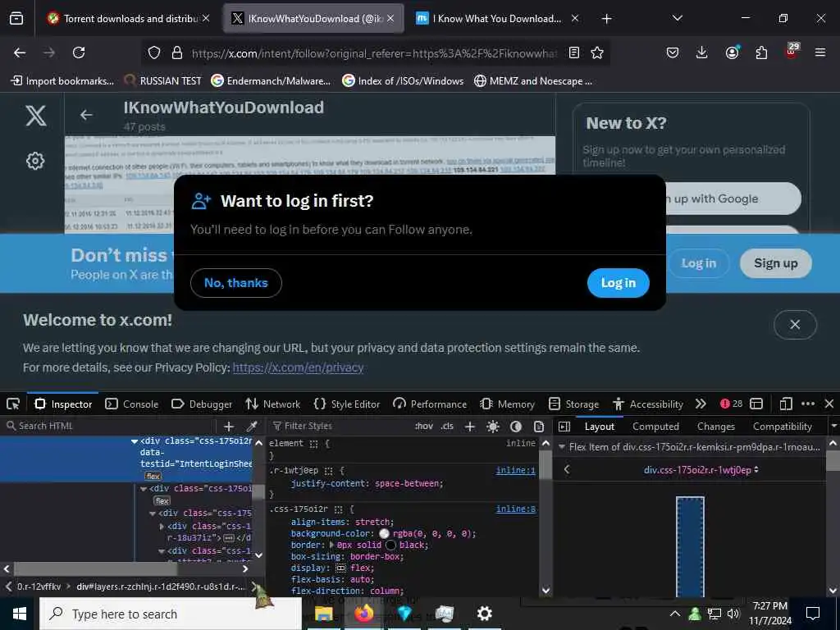Screen dimensions: 840x630
Task: Open the div.css-175oi2r.r-1wtj0ep flex item selector
Action: [x=701, y=470]
